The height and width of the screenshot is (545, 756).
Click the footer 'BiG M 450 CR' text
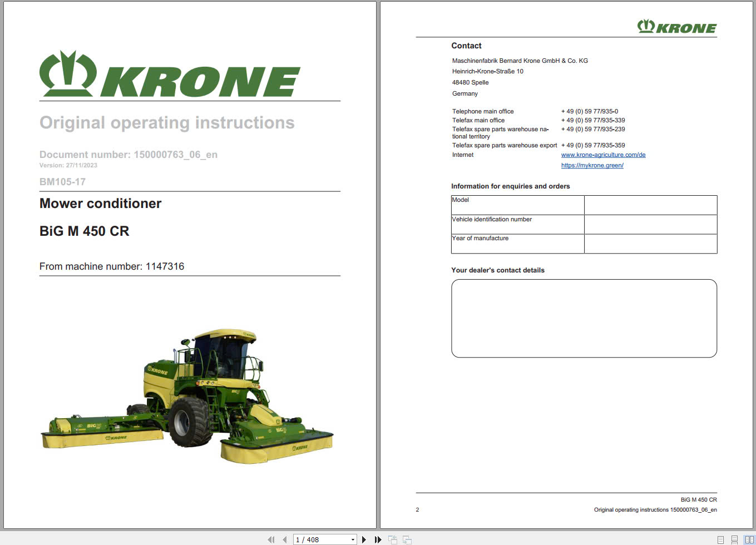tap(699, 499)
